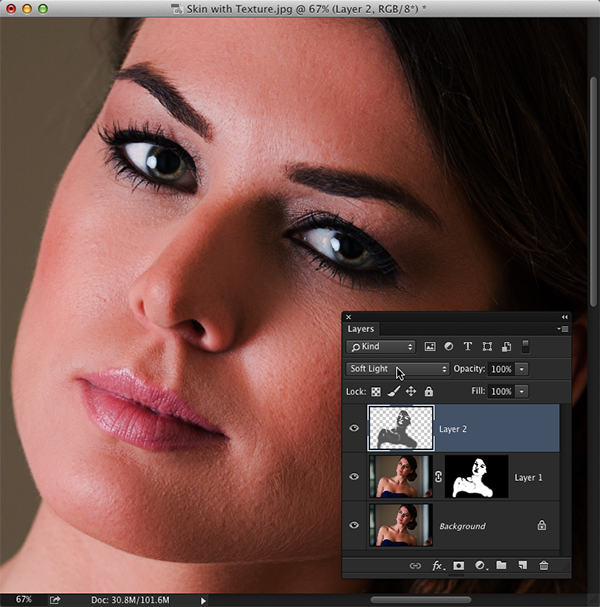Click the Lock transparent pixels icon
Viewport: 600px width, 607px height.
click(x=377, y=391)
